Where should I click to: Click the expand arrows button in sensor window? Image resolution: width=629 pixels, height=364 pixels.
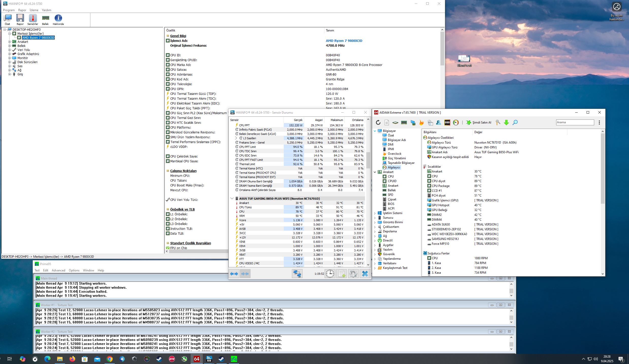234,274
